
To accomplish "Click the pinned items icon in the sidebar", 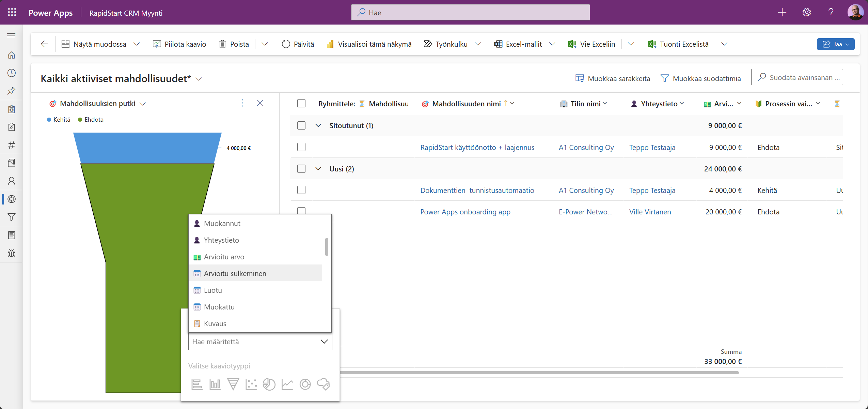I will (x=12, y=91).
